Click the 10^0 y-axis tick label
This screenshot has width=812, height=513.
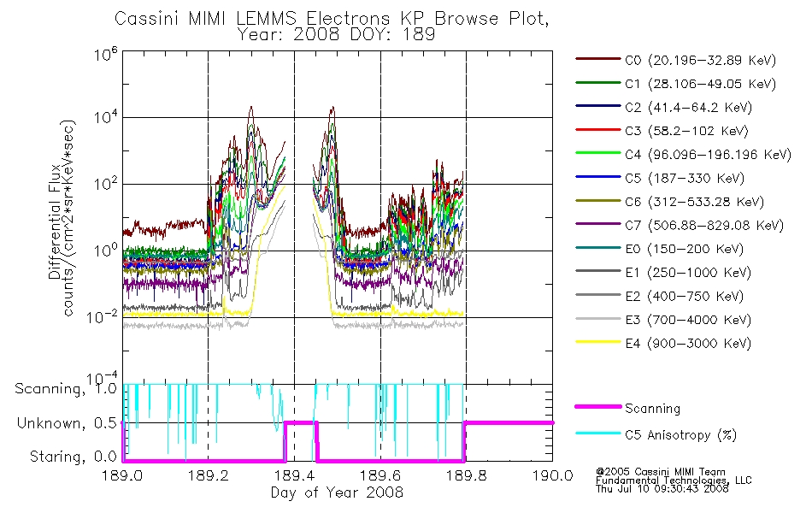106,251
